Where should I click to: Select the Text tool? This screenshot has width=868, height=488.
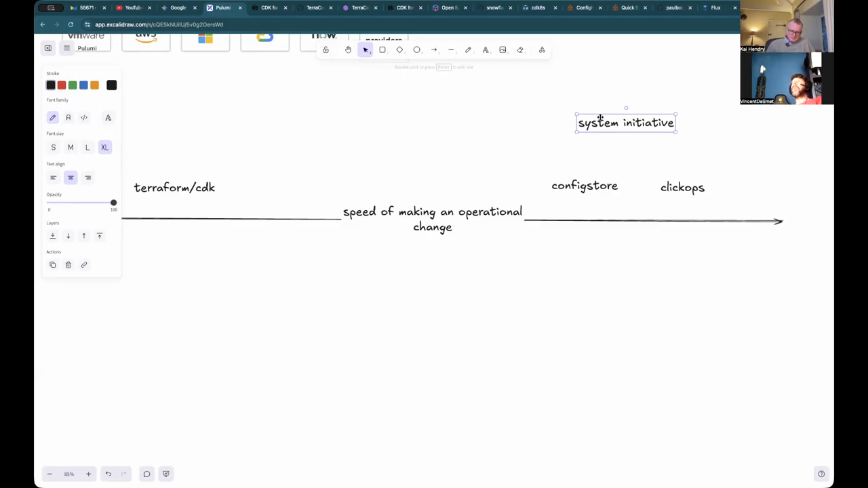tap(486, 49)
